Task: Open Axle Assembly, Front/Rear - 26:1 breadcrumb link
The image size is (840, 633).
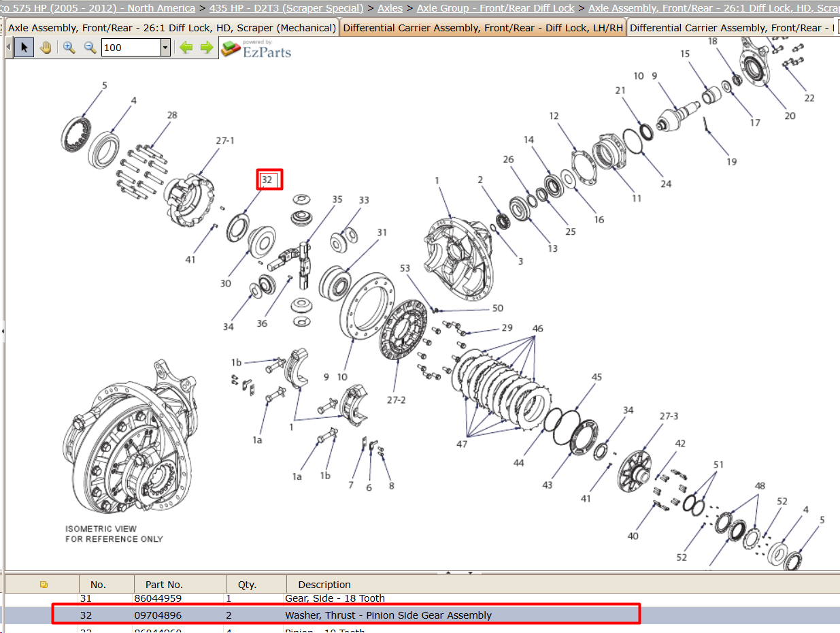Action: pyautogui.click(x=714, y=8)
